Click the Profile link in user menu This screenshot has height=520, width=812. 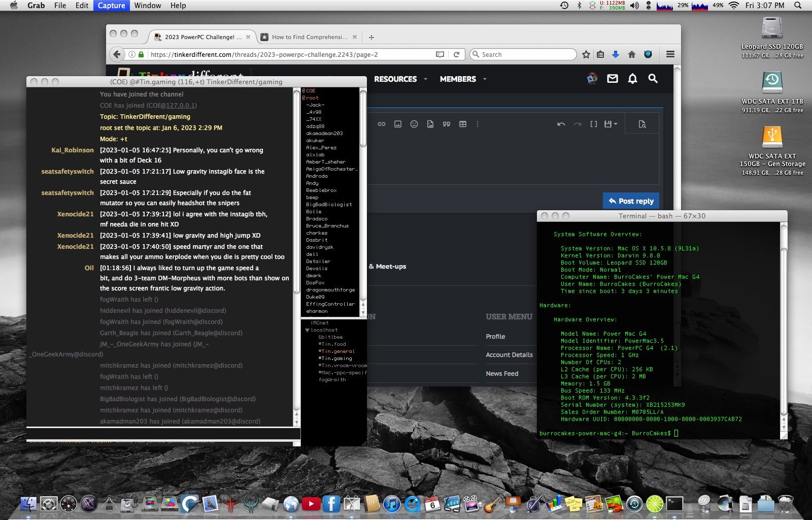pos(495,337)
